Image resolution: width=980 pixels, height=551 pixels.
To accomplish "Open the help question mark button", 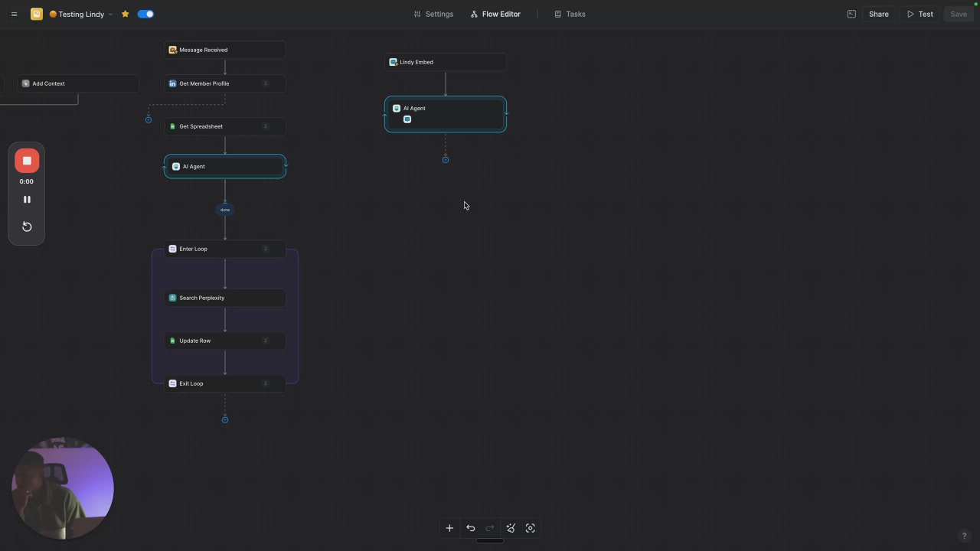I will 964,536.
